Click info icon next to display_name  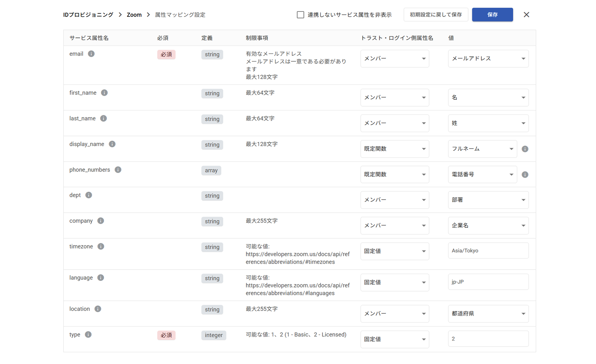(112, 144)
